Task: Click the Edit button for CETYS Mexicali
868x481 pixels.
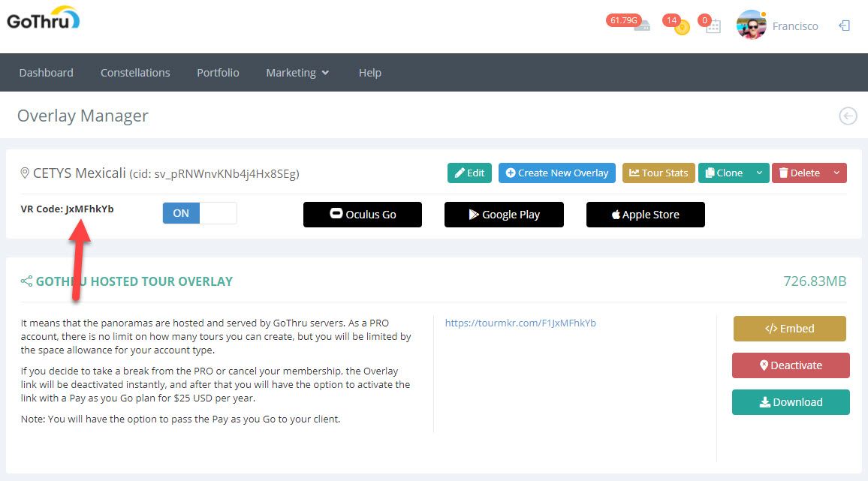Action: (x=469, y=173)
